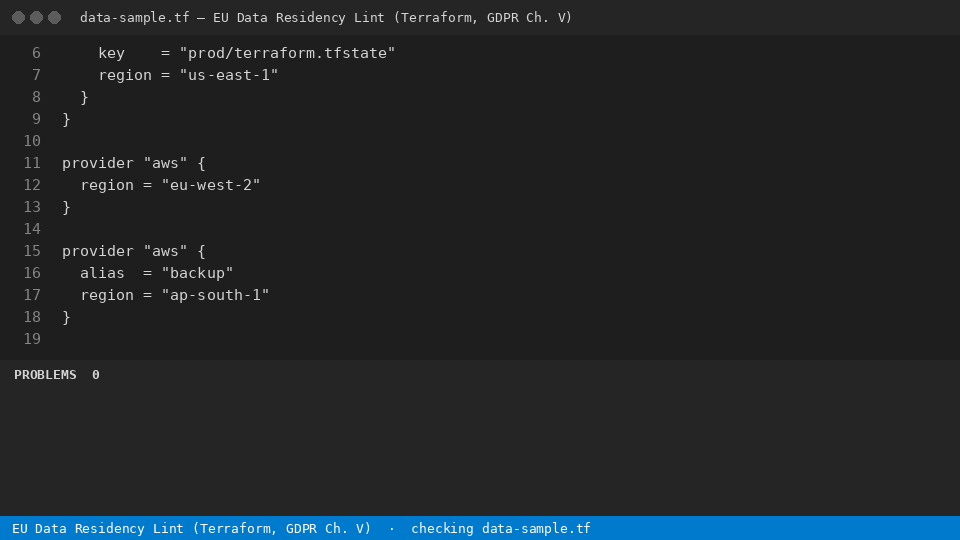
Task: Click the window title data-sample.tf
Action: point(135,18)
